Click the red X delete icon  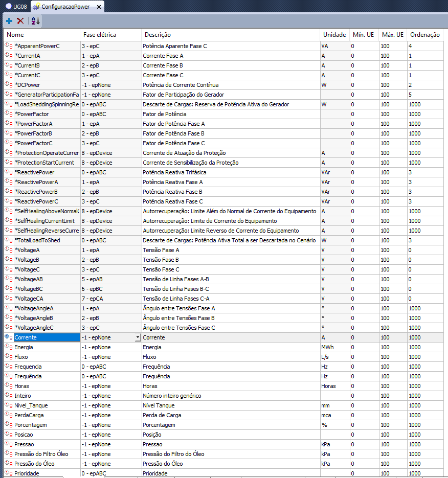pyautogui.click(x=20, y=21)
